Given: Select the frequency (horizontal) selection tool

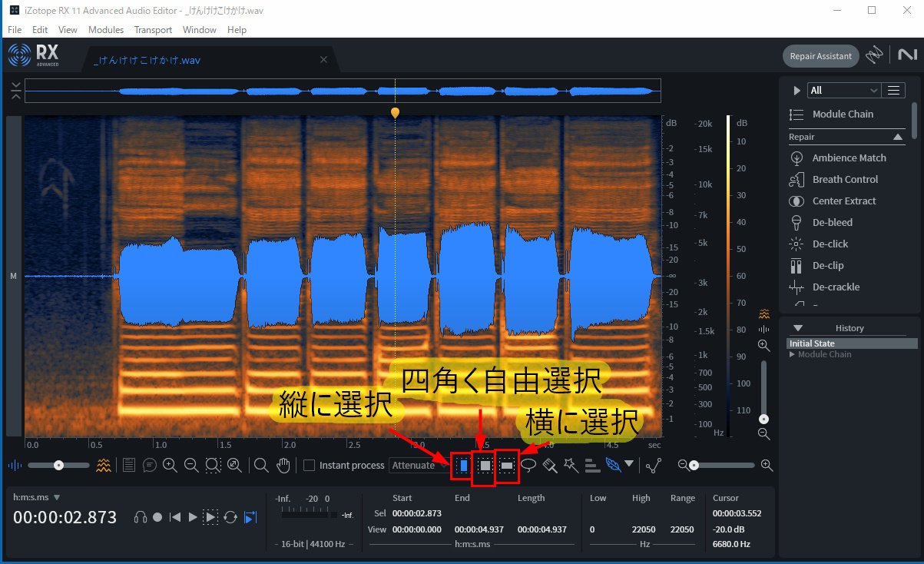Looking at the screenshot, I should 508,465.
